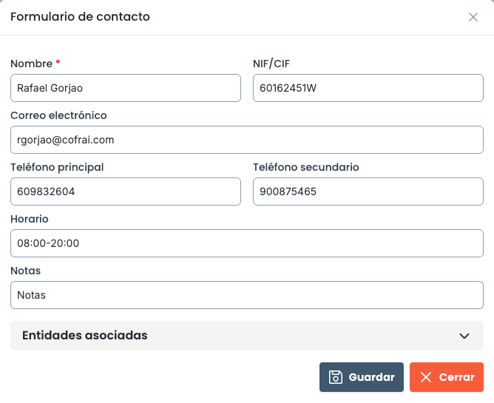Click the floppy disk icon on Guardar
494x403 pixels.
pos(335,377)
